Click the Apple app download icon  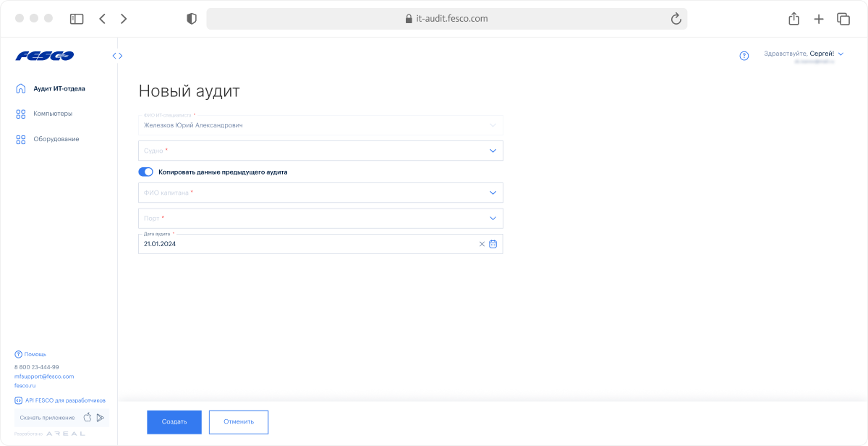click(x=88, y=417)
